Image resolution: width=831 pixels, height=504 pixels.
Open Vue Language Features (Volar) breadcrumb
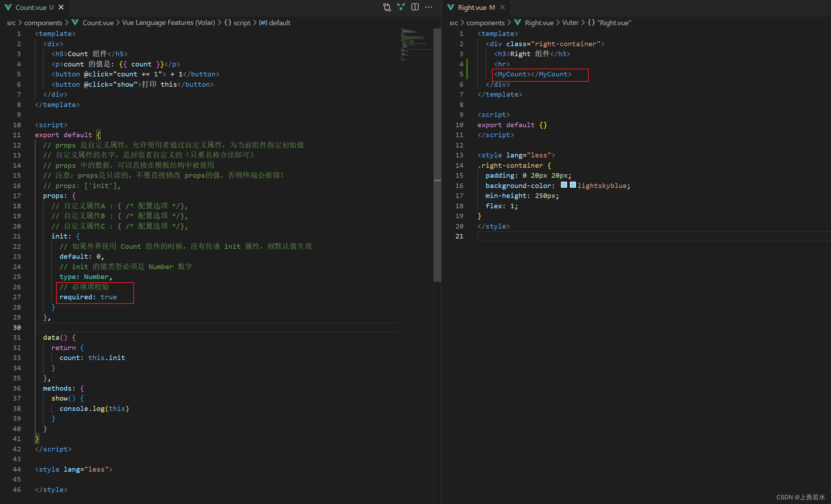(168, 22)
